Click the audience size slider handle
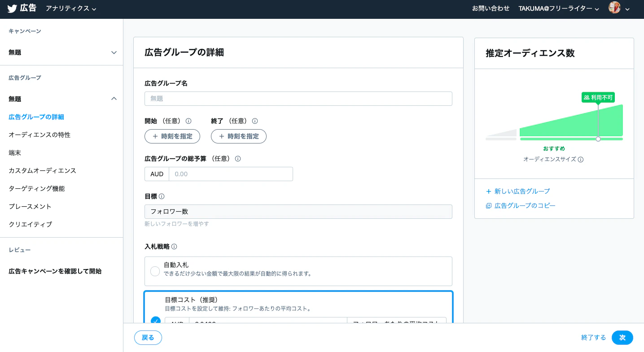The width and height of the screenshot is (644, 352). pos(598,139)
